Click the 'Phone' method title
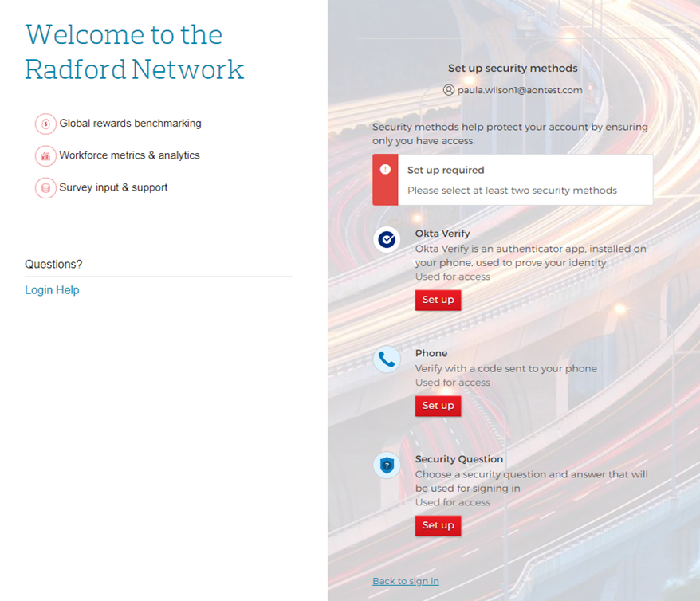The height and width of the screenshot is (601, 700). 431,353
